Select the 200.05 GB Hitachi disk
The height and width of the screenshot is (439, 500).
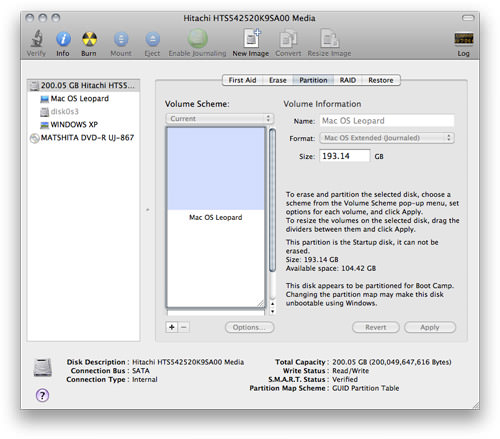click(83, 85)
